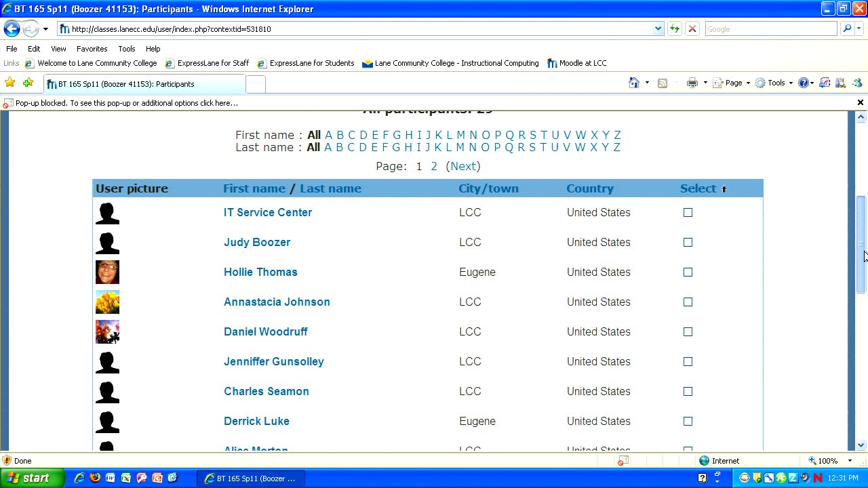Open the Home page icon

coord(633,83)
